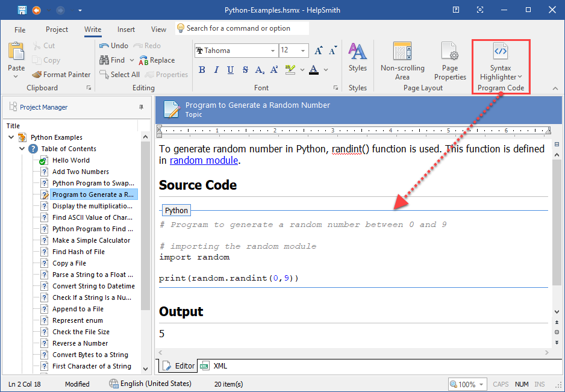Switch to Insert ribbon tab
This screenshot has width=565, height=392.
[x=126, y=30]
